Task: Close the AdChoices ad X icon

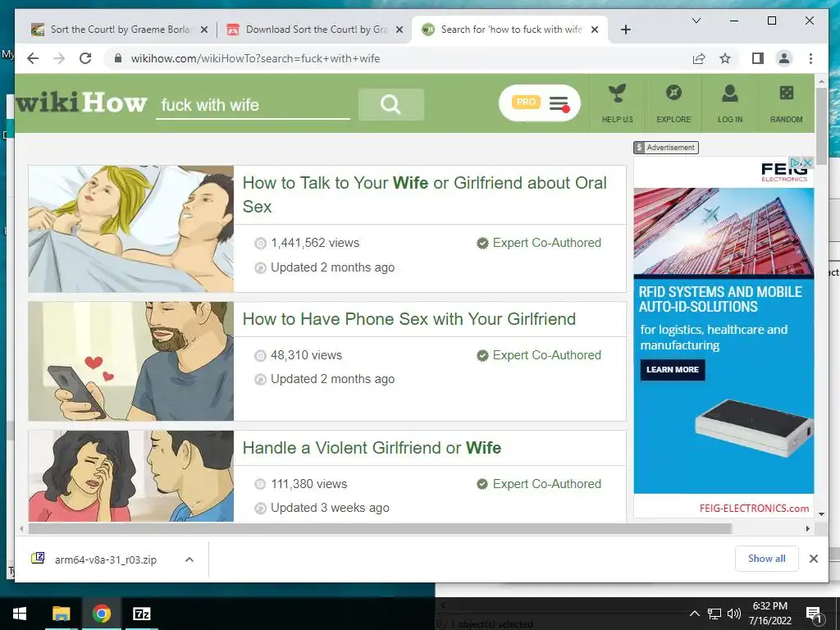Action: (807, 162)
